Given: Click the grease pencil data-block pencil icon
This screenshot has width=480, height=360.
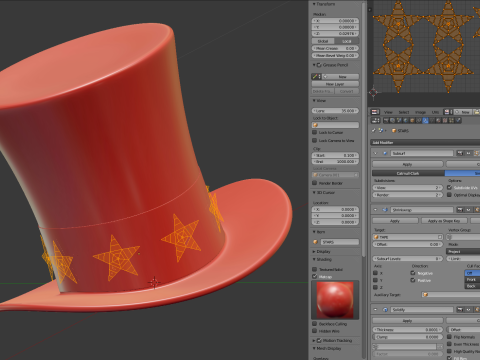Looking at the screenshot, I should [315, 77].
